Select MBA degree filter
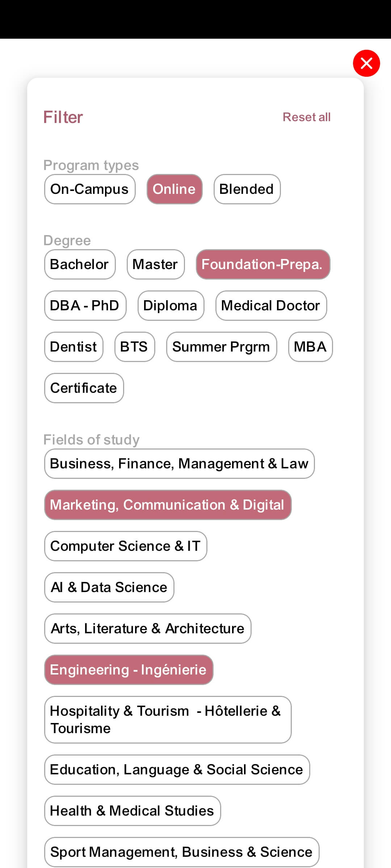 click(310, 347)
